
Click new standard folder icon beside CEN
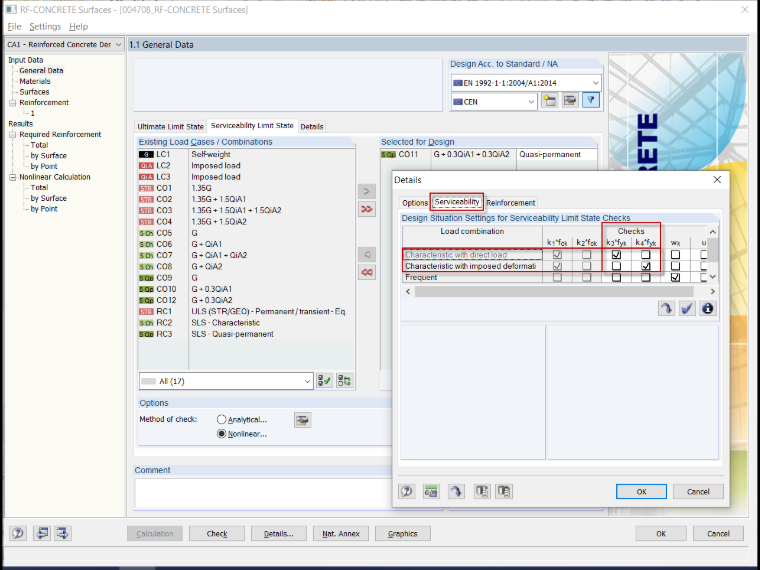[550, 101]
